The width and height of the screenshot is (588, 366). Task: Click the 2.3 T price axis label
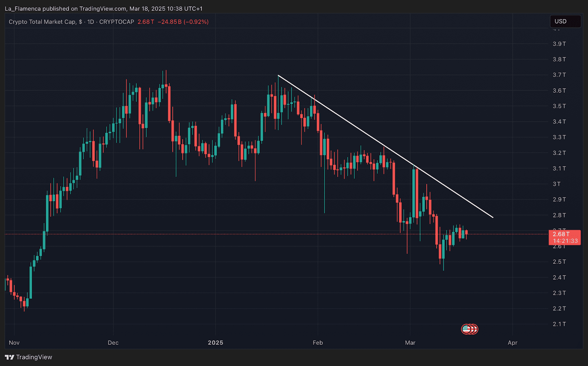click(559, 293)
